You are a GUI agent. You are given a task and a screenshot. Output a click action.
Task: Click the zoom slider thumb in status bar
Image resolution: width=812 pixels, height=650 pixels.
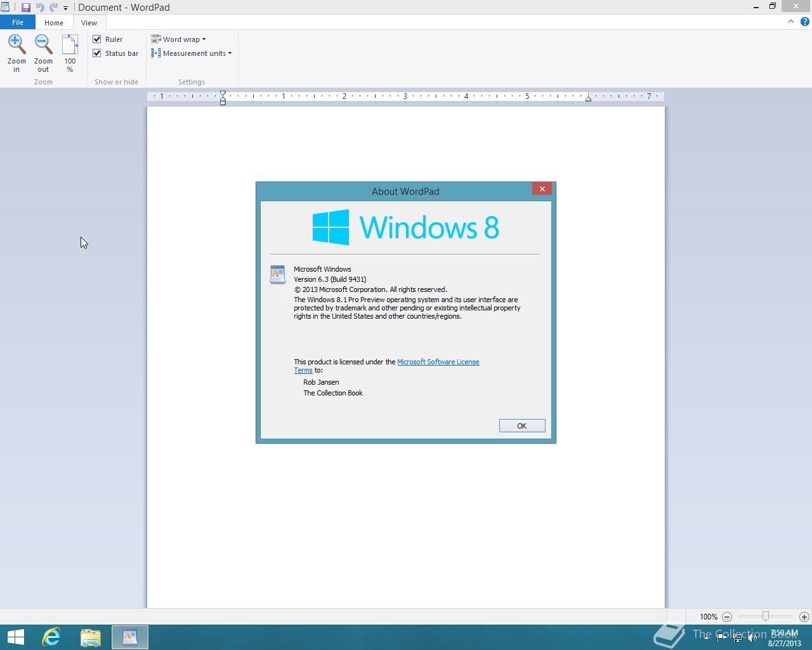point(766,616)
